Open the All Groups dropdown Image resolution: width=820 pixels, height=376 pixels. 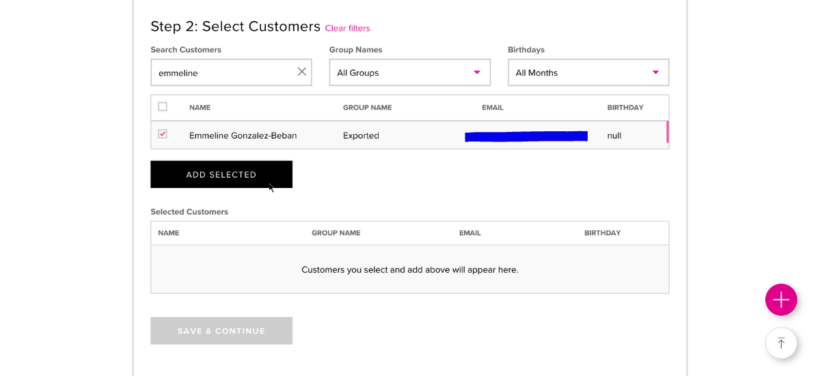(x=409, y=73)
